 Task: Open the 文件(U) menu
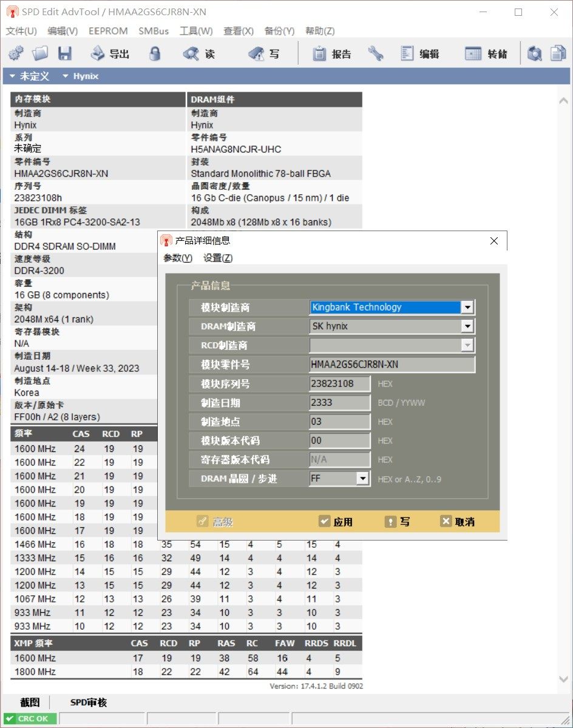point(21,31)
